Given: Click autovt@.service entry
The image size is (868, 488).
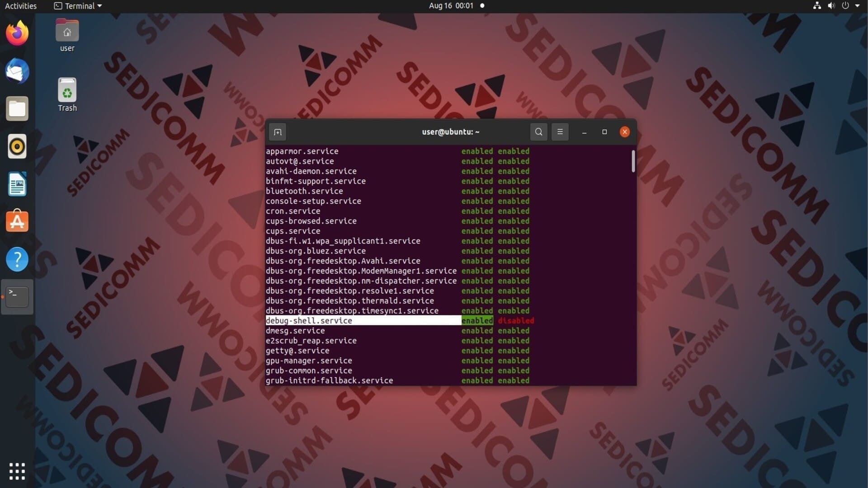Looking at the screenshot, I should (300, 161).
